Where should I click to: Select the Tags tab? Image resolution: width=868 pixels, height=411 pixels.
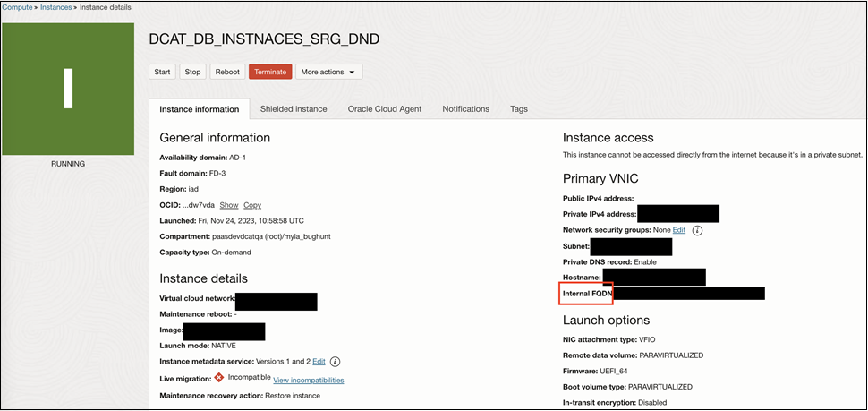519,109
